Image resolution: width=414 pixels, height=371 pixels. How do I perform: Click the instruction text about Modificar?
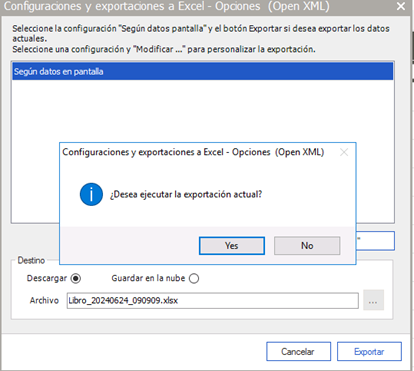point(164,49)
